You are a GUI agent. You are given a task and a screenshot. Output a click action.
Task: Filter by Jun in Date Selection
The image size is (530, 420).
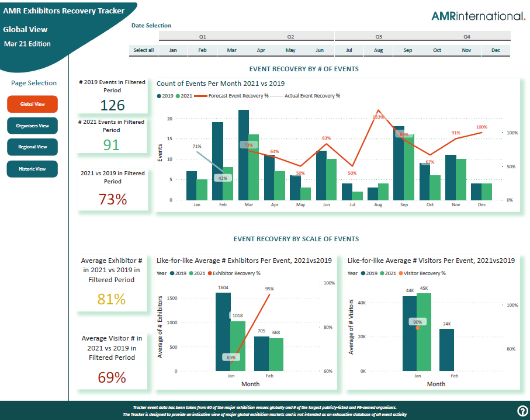pyautogui.click(x=320, y=50)
